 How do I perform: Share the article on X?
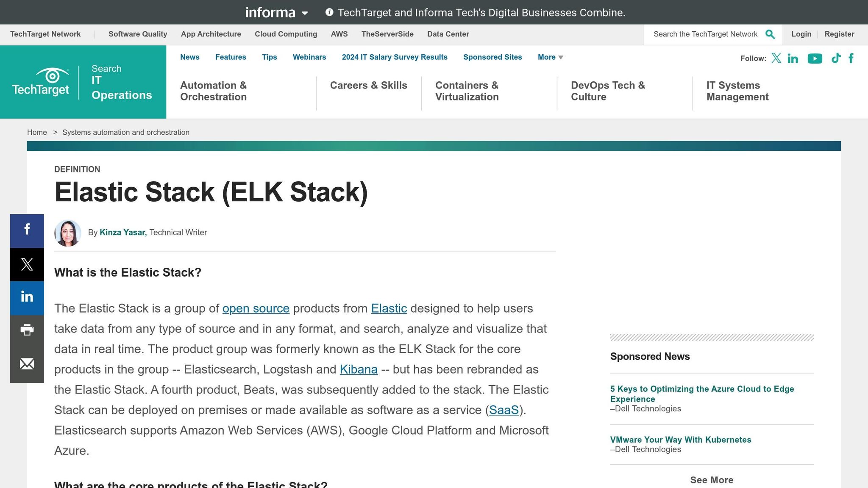[x=27, y=264]
